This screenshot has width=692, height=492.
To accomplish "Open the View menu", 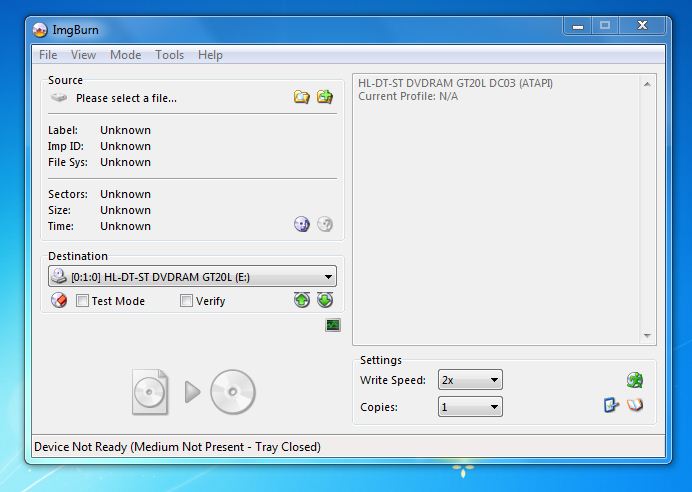I will [83, 55].
